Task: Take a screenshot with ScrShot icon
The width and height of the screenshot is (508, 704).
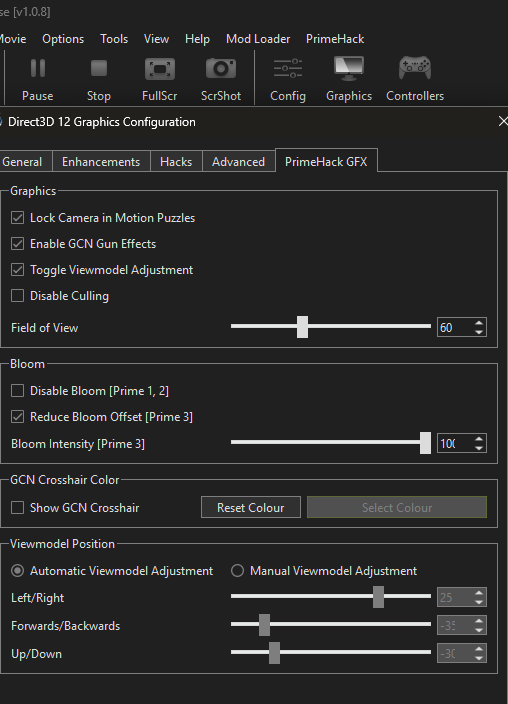Action: 221,69
